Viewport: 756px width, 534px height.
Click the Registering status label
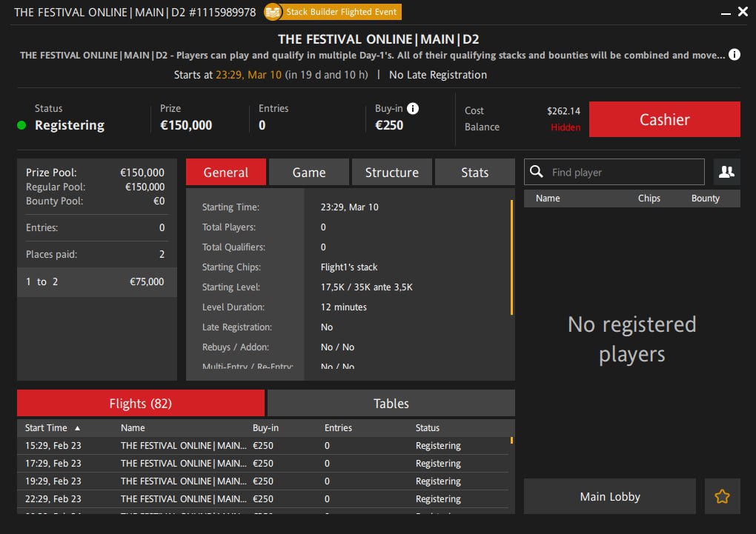point(70,125)
